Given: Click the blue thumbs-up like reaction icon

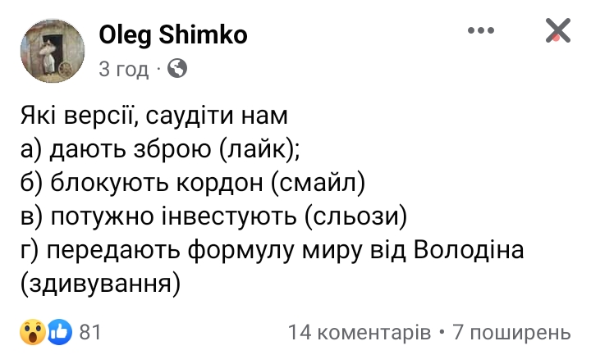Looking at the screenshot, I should pos(60,332).
